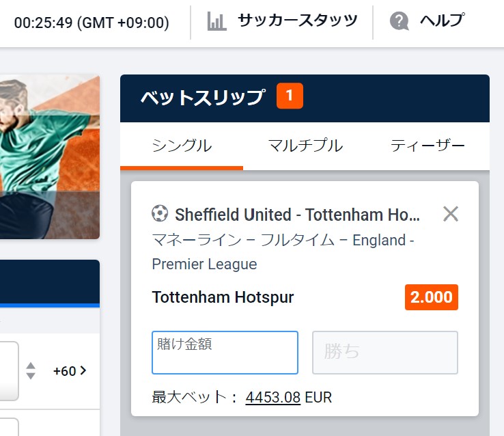Click the soccer stats bar chart icon
The height and width of the screenshot is (436, 504).
pos(216,21)
